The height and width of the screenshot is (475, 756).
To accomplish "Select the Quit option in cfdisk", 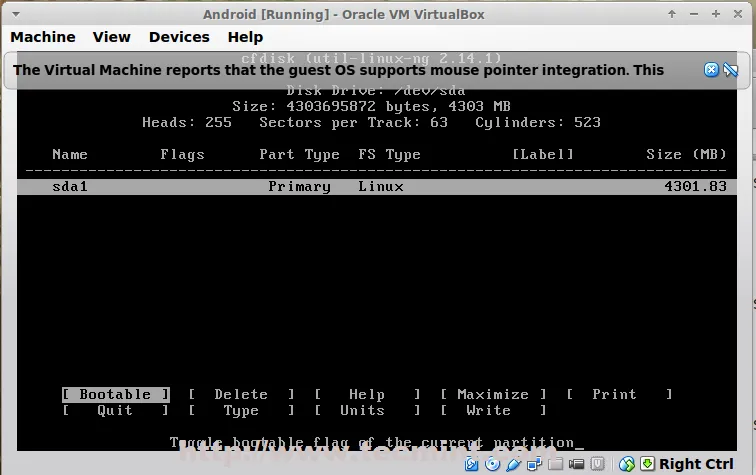I will coord(115,410).
